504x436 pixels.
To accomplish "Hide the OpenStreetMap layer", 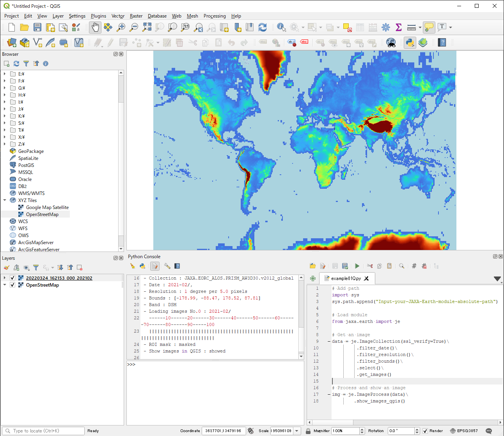I will [x=12, y=285].
